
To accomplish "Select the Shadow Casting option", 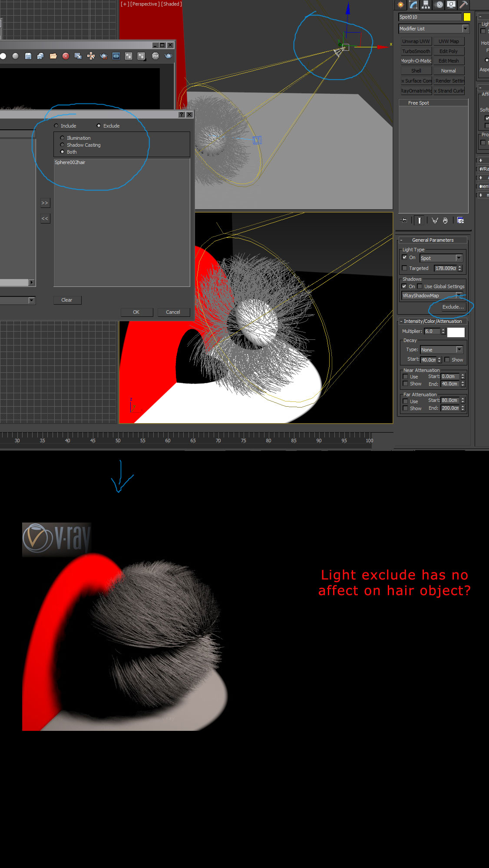I will click(62, 145).
